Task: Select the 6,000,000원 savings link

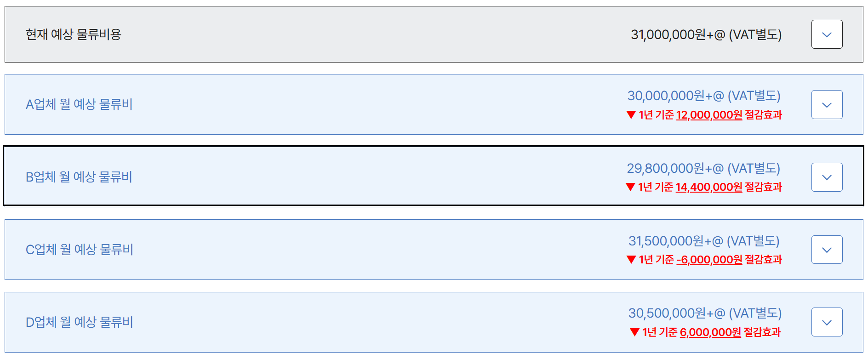Action: 710,332
